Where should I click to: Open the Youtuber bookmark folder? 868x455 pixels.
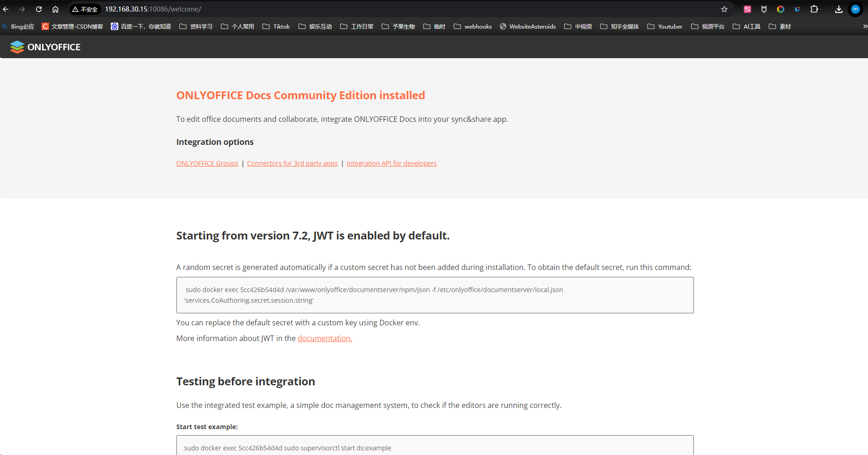click(665, 27)
